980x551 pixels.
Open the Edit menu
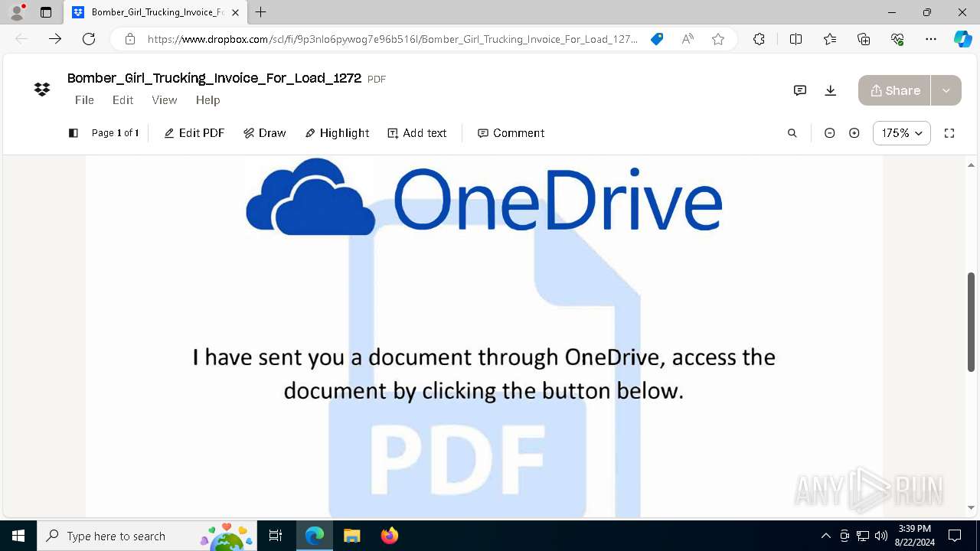pos(122,100)
